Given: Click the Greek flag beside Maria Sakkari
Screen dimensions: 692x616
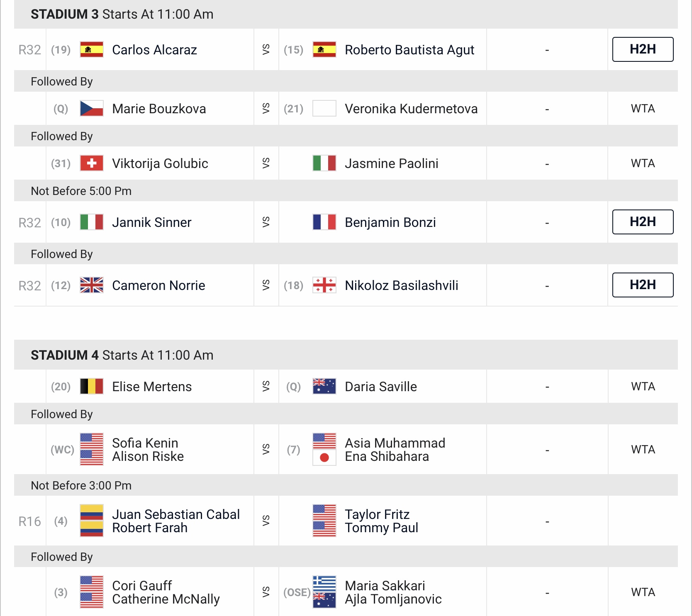Looking at the screenshot, I should pyautogui.click(x=324, y=584).
